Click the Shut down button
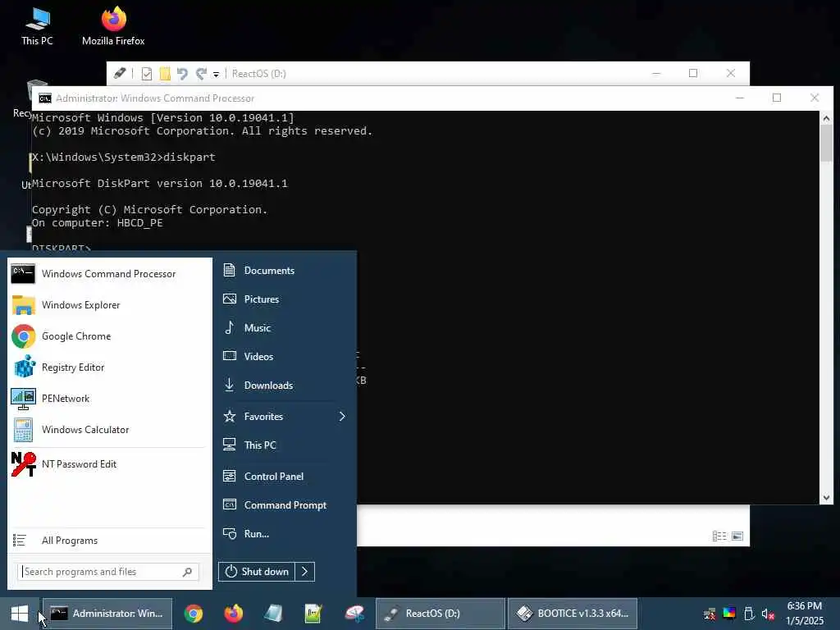 [x=257, y=572]
